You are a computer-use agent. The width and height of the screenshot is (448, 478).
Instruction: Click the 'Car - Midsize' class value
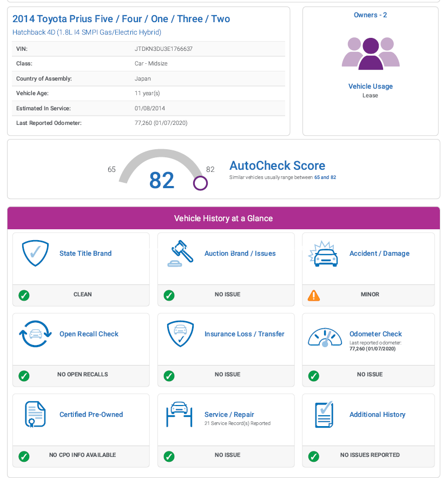[x=151, y=63]
